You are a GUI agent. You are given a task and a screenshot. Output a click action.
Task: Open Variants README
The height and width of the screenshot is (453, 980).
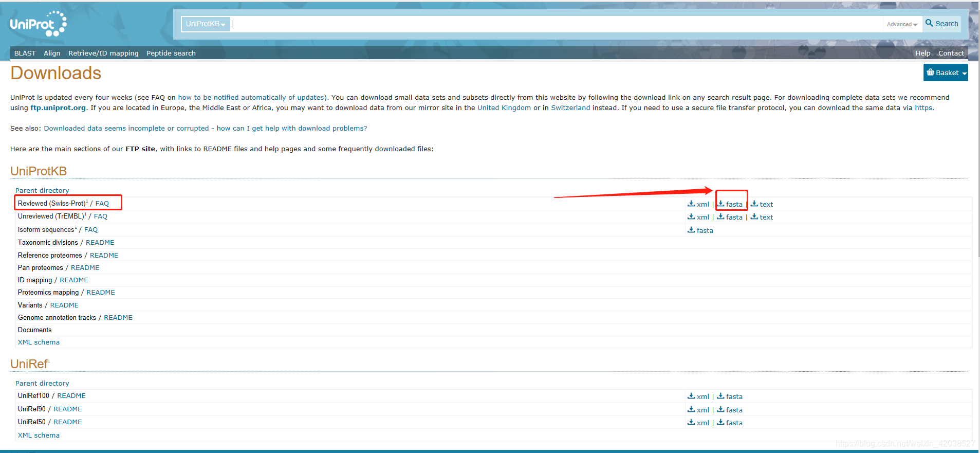pos(64,305)
